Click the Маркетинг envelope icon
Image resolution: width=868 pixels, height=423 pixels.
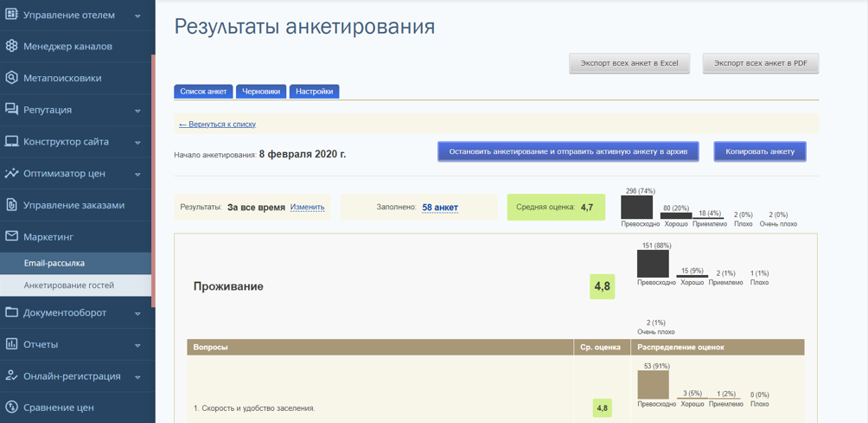click(x=11, y=236)
